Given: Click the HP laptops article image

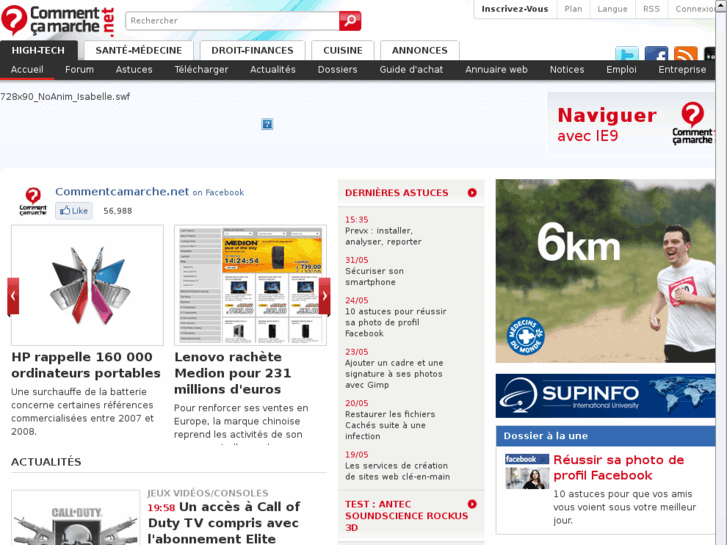Looking at the screenshot, I should pos(87,285).
